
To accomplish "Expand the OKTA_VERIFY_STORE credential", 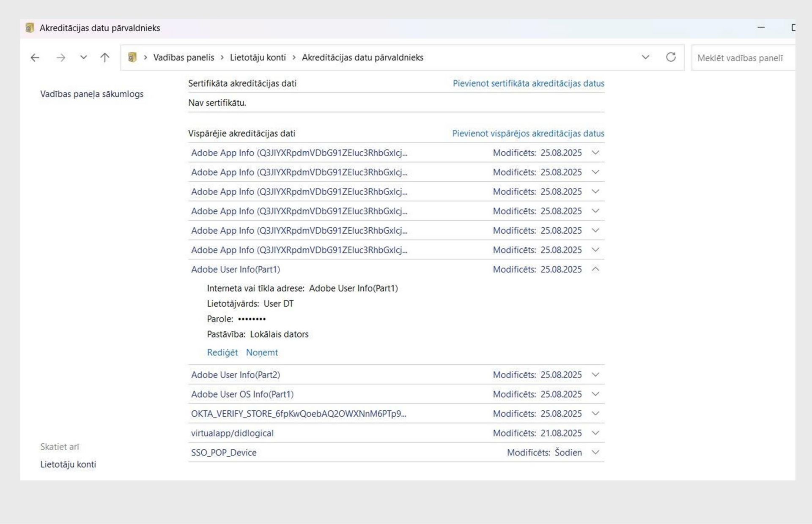I will [x=595, y=414].
